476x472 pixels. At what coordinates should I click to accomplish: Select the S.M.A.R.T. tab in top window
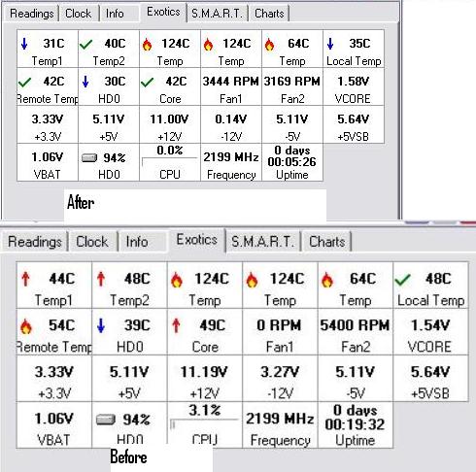[217, 14]
